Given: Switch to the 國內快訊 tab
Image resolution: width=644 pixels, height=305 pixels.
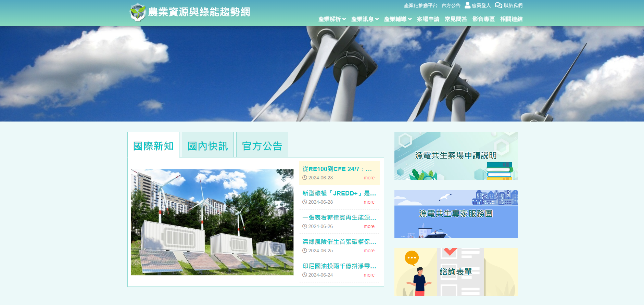Looking at the screenshot, I should (x=207, y=146).
